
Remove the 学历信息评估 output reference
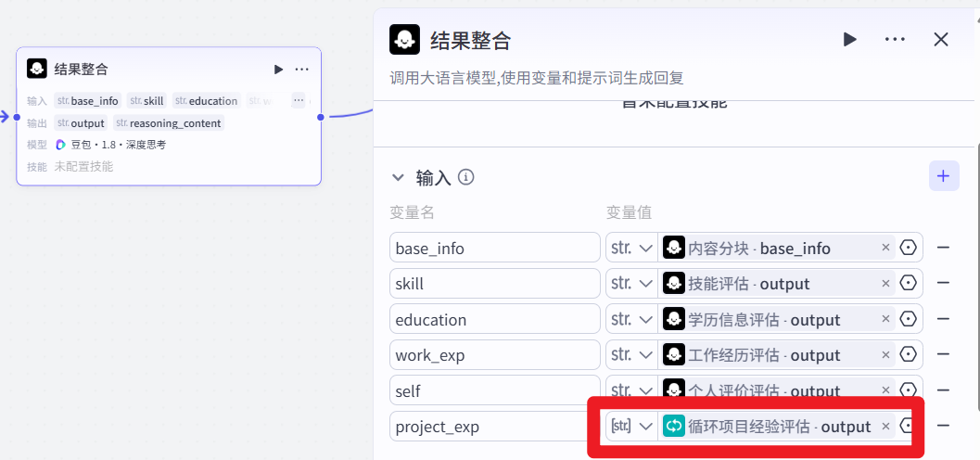point(885,319)
